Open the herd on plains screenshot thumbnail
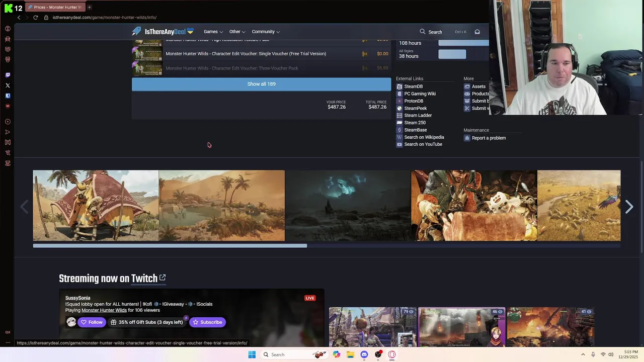 579,206
